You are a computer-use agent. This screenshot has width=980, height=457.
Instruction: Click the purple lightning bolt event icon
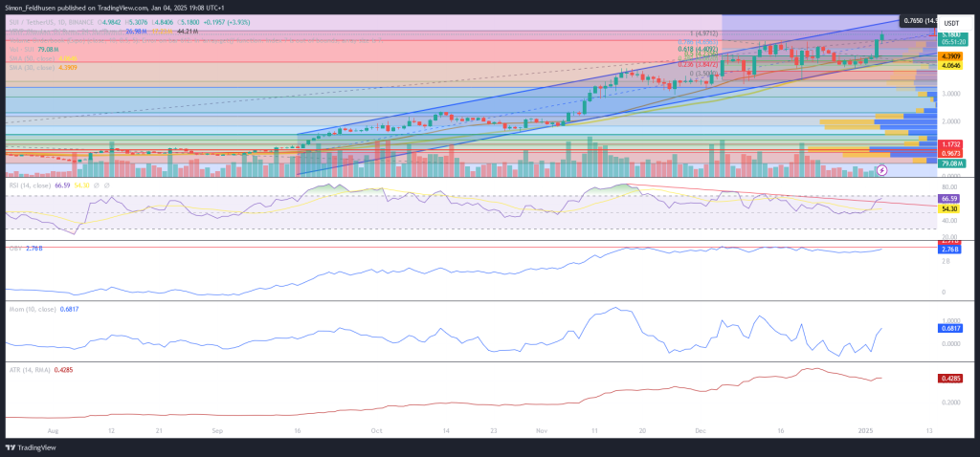881,169
